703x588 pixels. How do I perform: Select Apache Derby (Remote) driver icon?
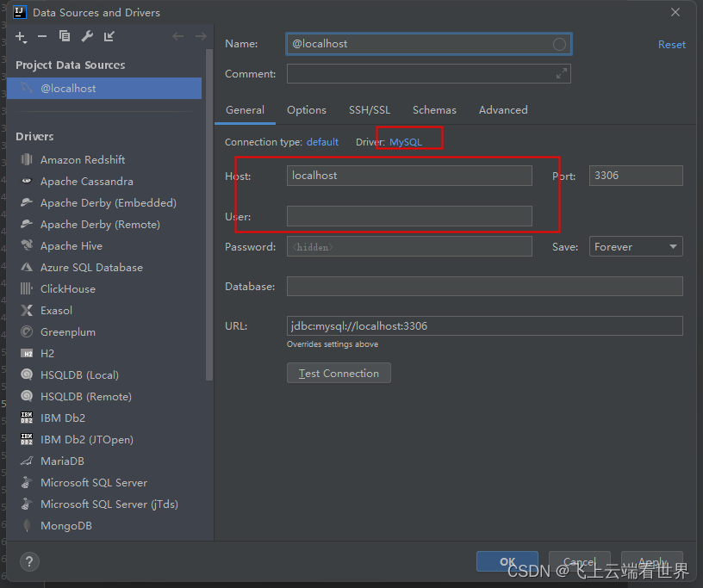27,224
